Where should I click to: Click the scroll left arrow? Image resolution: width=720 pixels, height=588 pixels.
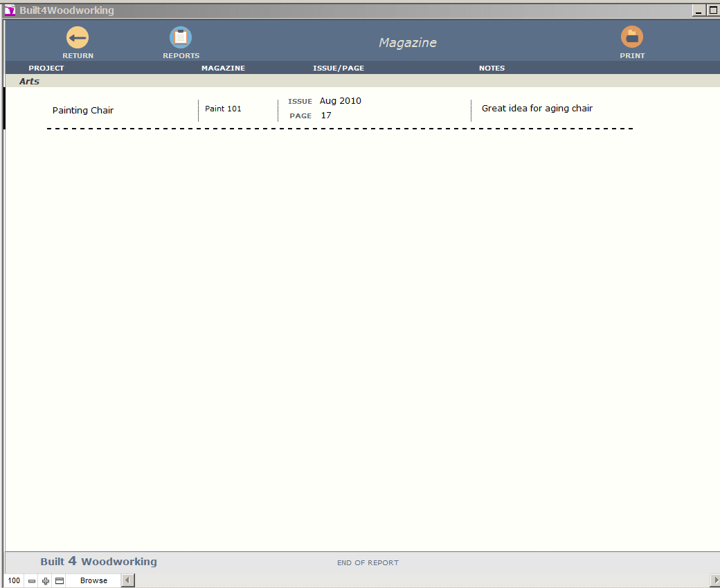click(x=127, y=581)
